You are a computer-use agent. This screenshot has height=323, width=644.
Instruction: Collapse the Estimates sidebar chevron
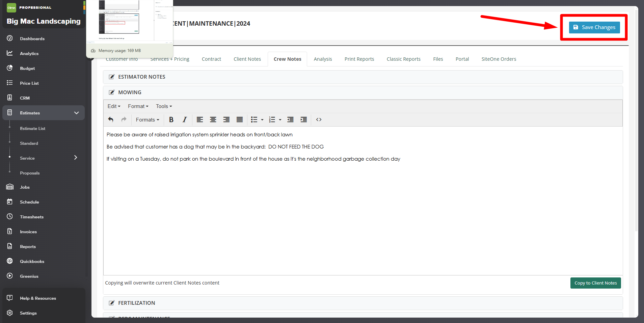point(77,113)
